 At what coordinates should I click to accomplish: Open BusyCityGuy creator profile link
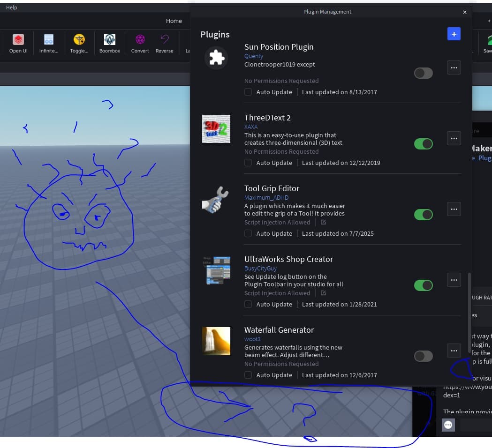pos(260,269)
